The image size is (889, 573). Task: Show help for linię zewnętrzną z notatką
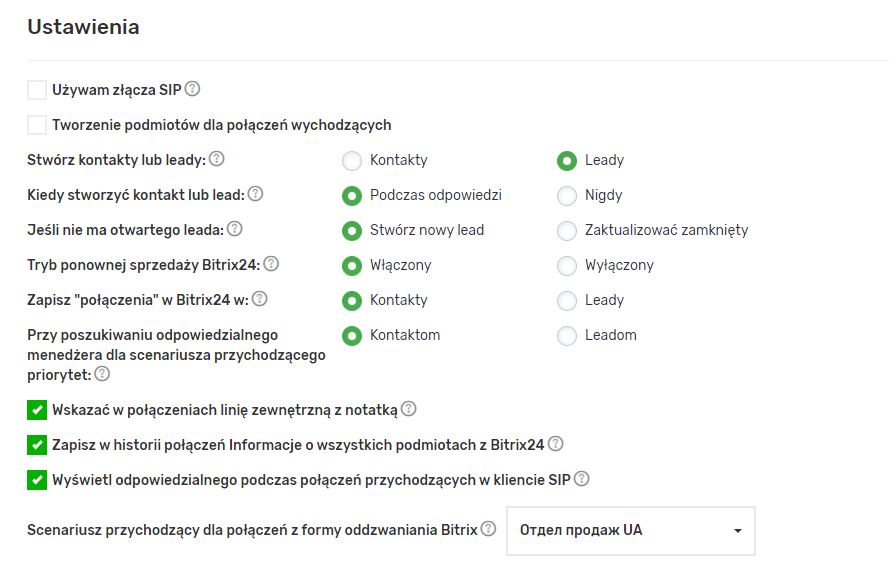click(408, 409)
